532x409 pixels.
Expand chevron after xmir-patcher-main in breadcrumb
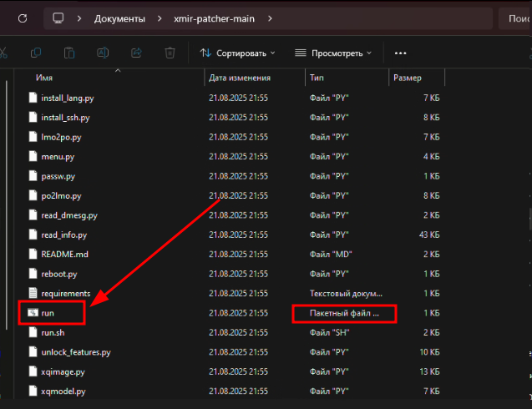pos(270,18)
